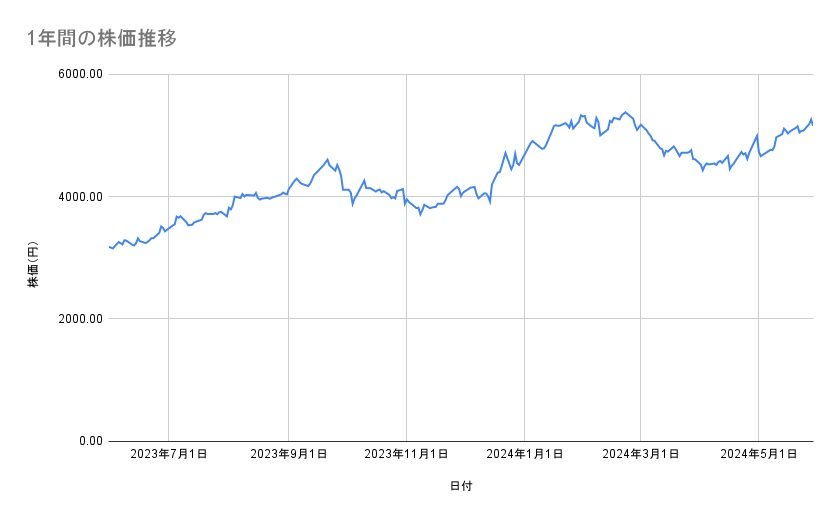Select the 2023年9月1日 date label

coord(288,454)
